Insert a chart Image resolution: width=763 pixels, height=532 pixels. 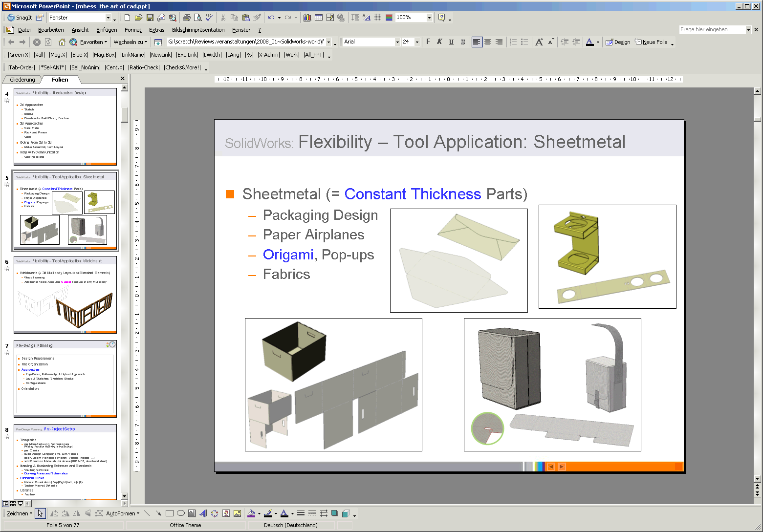[x=307, y=18]
